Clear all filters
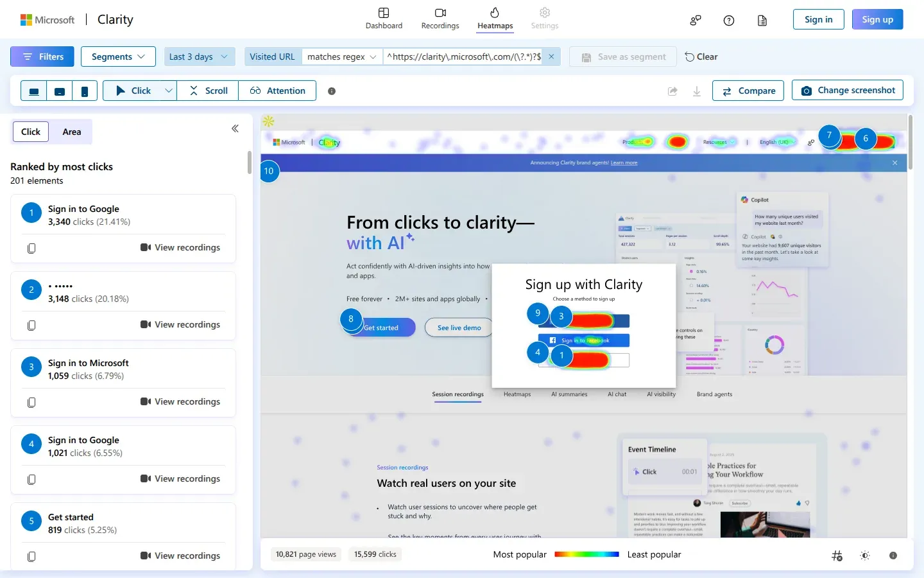The height and width of the screenshot is (578, 924). coord(701,57)
